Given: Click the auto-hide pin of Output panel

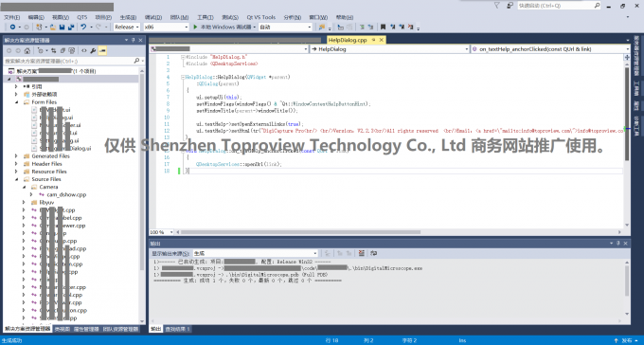Looking at the screenshot, I should [x=618, y=244].
